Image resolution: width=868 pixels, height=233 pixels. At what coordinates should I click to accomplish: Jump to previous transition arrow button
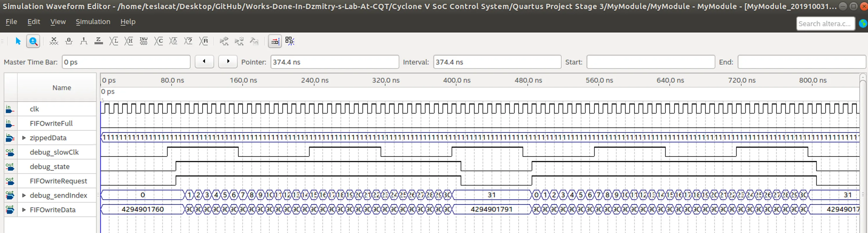[204, 62]
